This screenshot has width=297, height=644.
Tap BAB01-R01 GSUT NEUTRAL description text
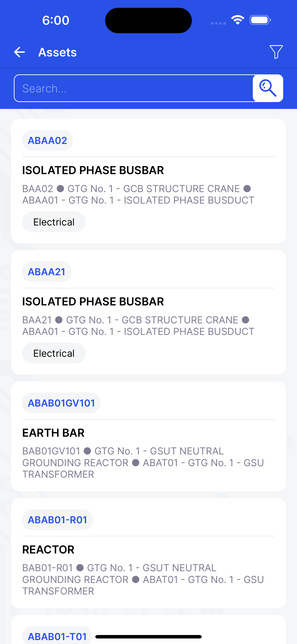(x=143, y=580)
